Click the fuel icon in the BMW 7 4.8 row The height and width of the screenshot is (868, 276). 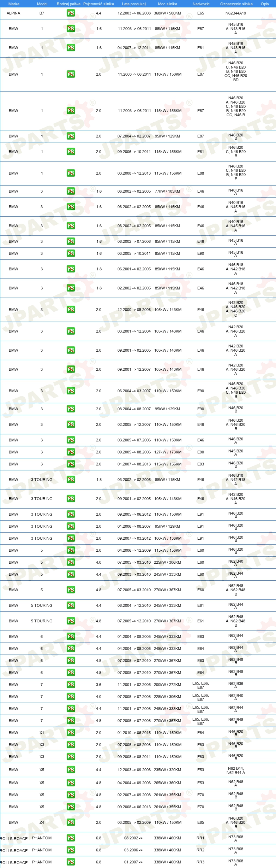coord(71,721)
